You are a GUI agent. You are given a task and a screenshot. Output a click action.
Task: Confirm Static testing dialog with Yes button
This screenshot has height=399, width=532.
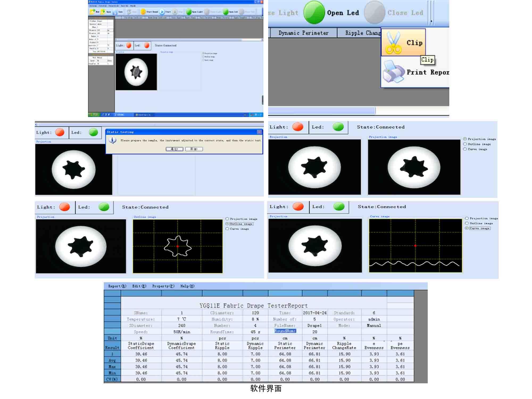point(174,149)
